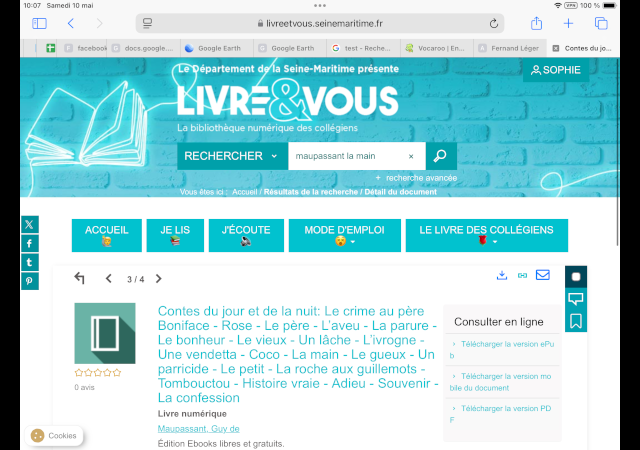Tap the three dots multitasking control
Screen dimensions: 640x450
tap(320, 5)
